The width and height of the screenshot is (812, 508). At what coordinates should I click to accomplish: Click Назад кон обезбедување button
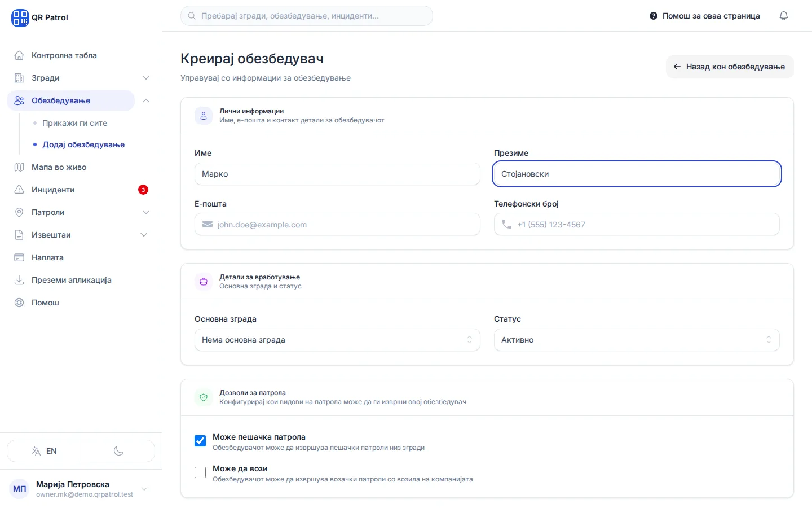click(730, 67)
